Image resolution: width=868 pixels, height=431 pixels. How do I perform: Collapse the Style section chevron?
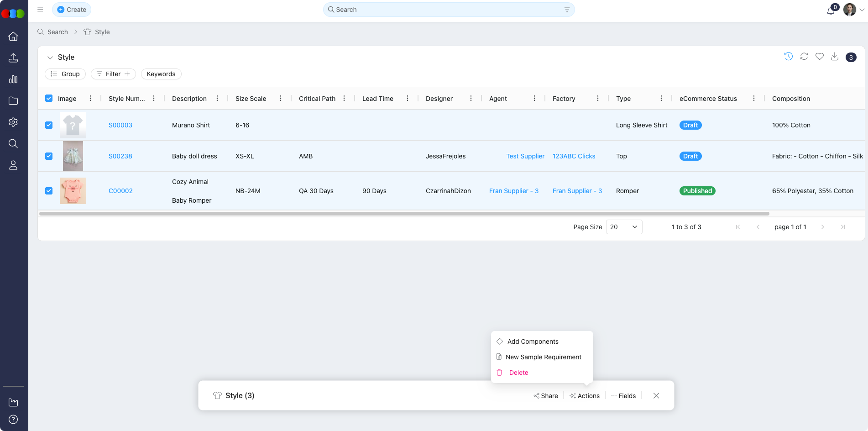pos(50,58)
